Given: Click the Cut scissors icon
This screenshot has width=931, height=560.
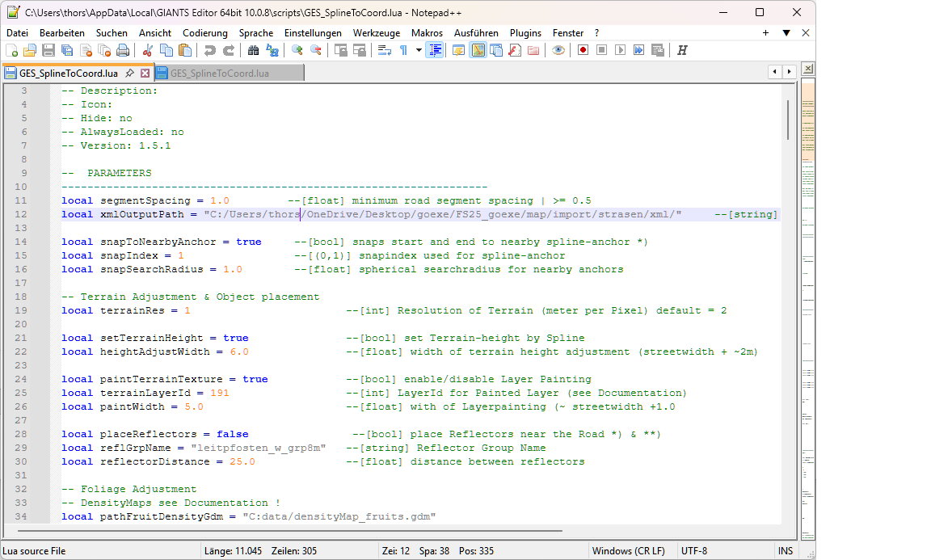Looking at the screenshot, I should click(148, 50).
